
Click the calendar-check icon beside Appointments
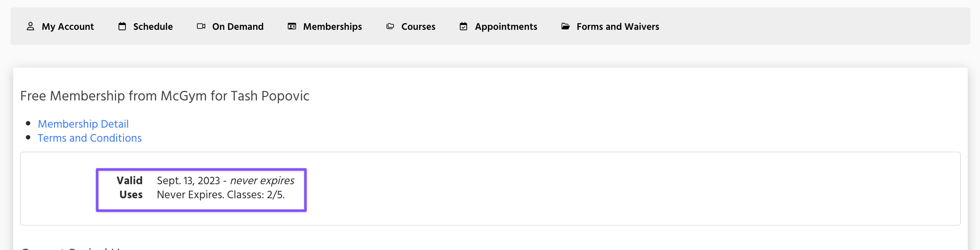(x=463, y=26)
